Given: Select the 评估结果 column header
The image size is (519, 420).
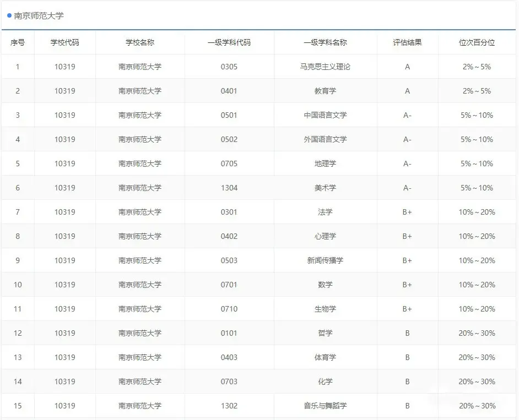Looking at the screenshot, I should 408,42.
